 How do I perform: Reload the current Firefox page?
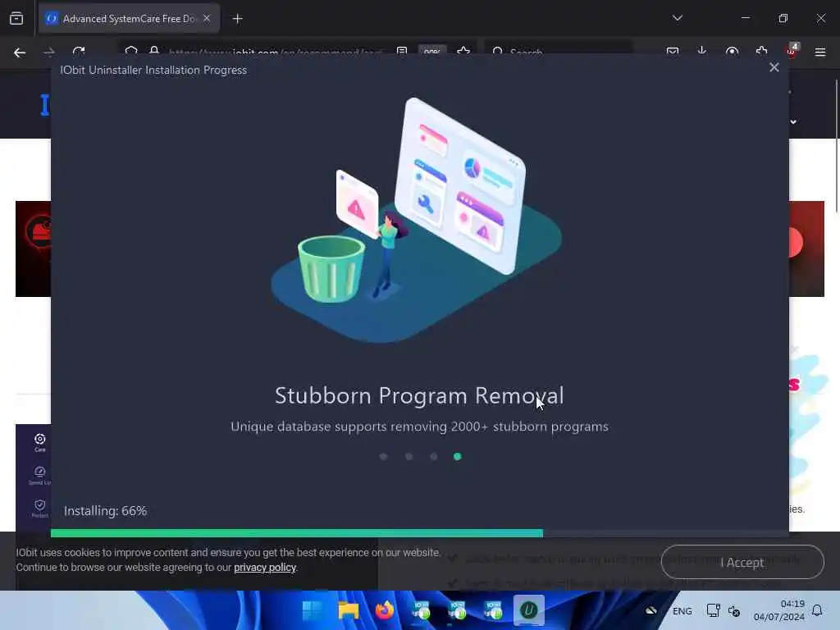point(79,52)
